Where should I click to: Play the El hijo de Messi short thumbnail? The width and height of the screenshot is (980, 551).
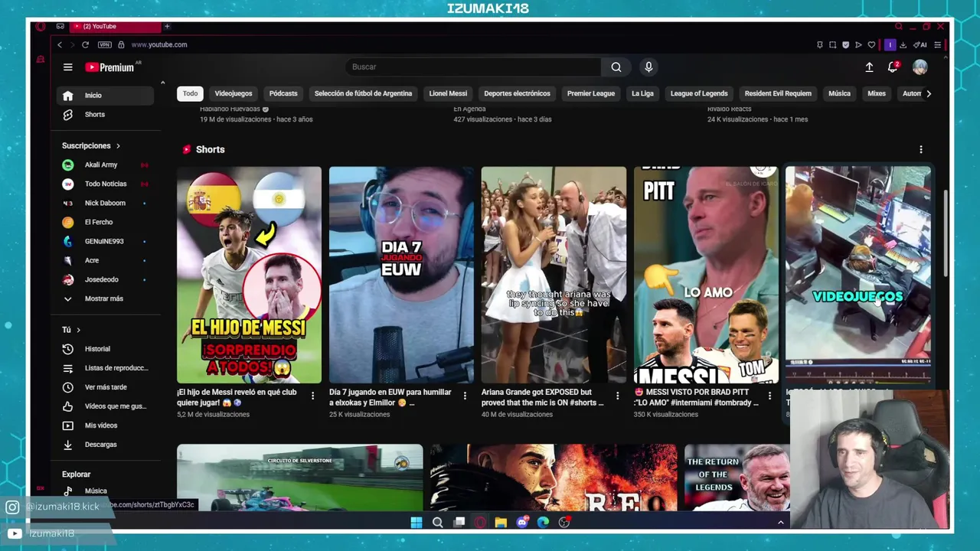[249, 275]
